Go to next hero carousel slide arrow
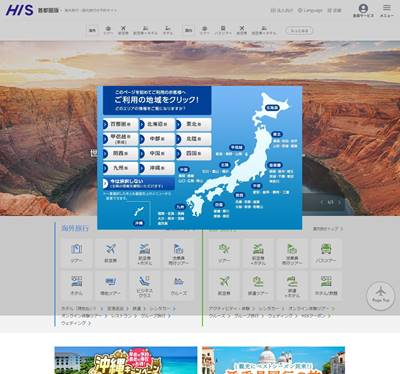 coord(339,202)
